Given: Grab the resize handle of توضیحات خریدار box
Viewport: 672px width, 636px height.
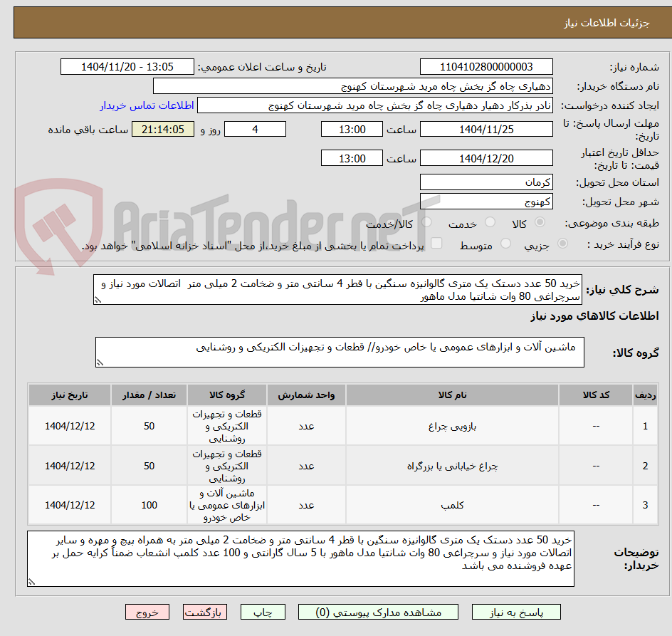Looking at the screenshot, I should pos(31,582).
